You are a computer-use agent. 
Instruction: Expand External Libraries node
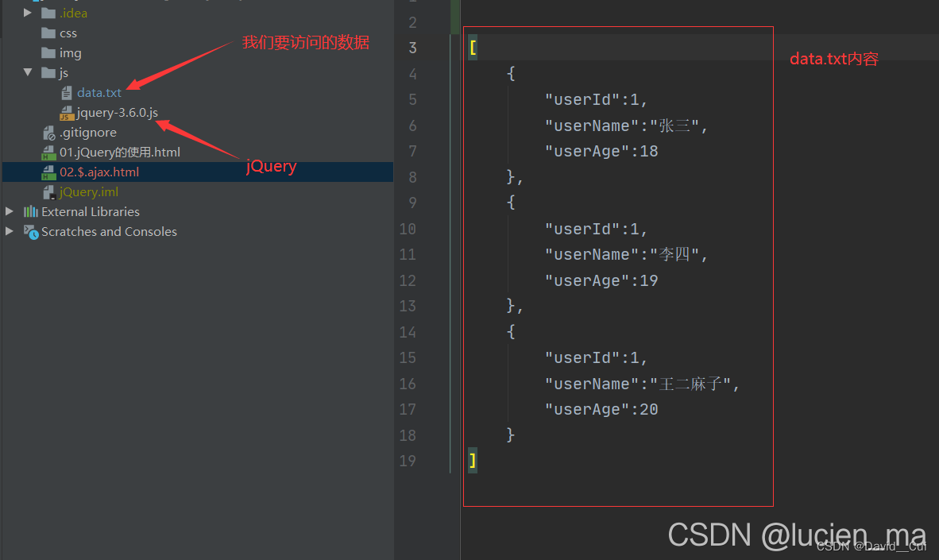(10, 211)
